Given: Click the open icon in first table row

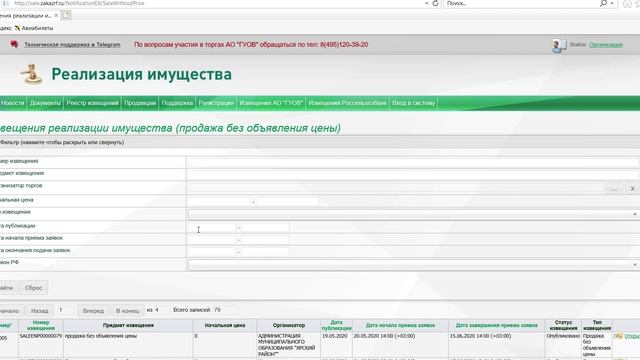Looking at the screenshot, I should [x=618, y=336].
